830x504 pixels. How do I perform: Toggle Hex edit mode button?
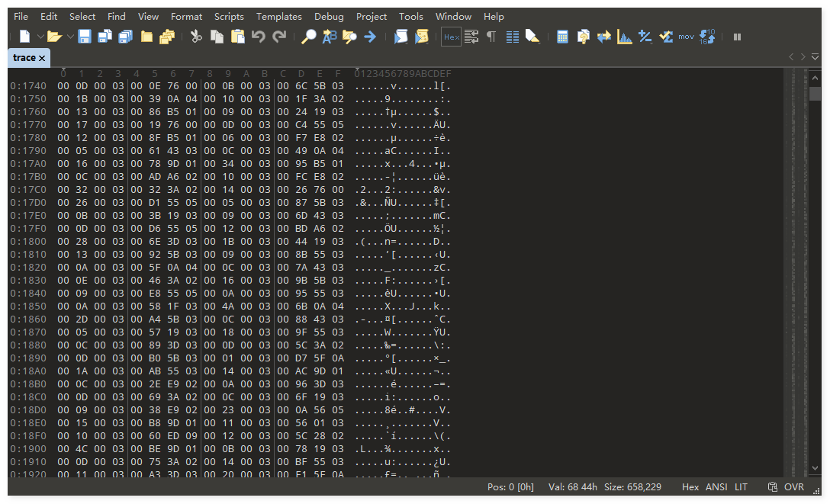(451, 37)
